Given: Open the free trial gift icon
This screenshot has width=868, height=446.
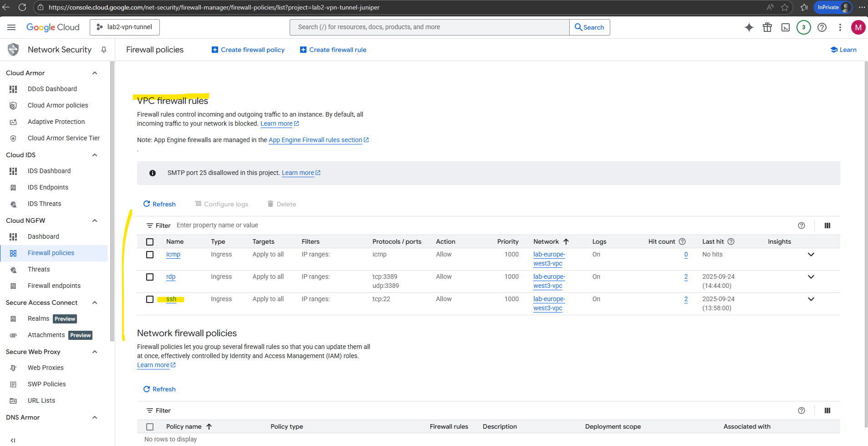Looking at the screenshot, I should click(x=767, y=27).
